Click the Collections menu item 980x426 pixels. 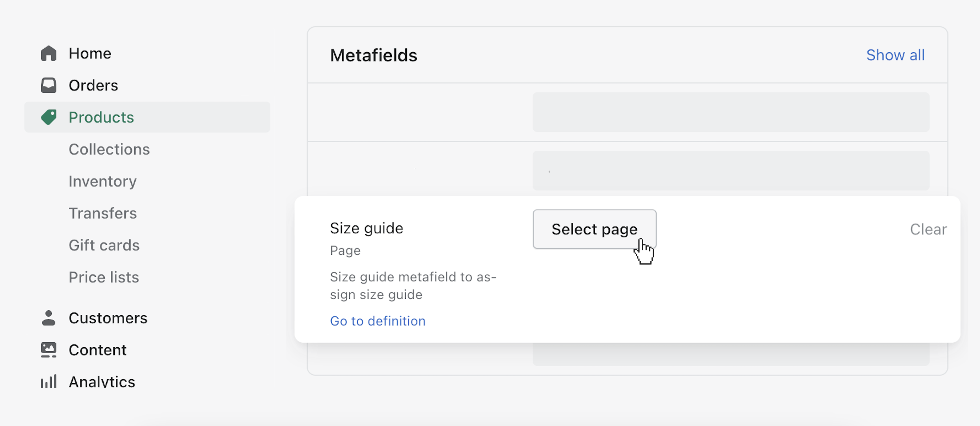click(110, 148)
